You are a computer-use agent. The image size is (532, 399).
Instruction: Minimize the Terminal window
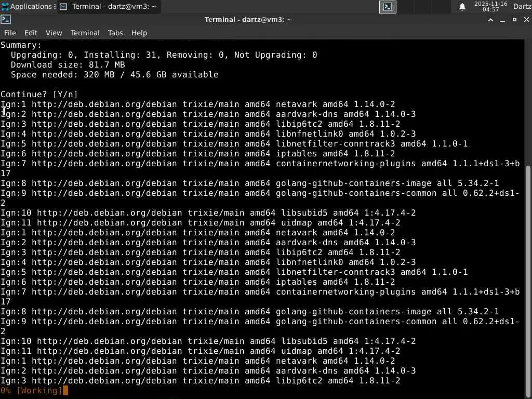pyautogui.click(x=502, y=20)
